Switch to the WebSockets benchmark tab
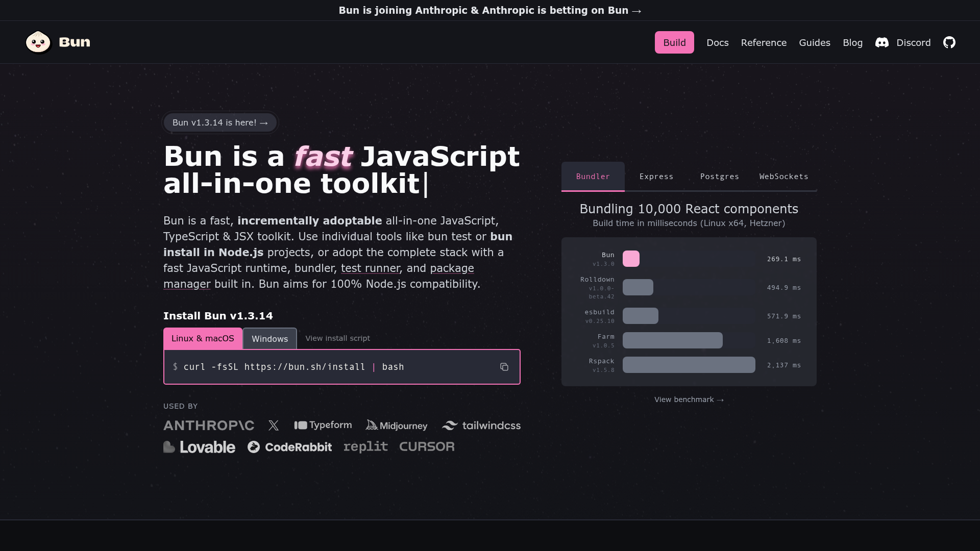980x551 pixels. 784,177
